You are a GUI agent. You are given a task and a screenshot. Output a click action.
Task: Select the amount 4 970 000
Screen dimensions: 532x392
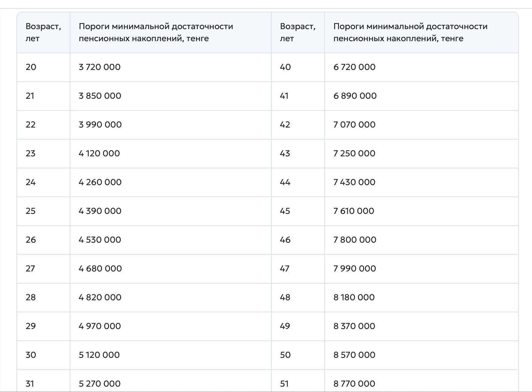[x=100, y=326]
